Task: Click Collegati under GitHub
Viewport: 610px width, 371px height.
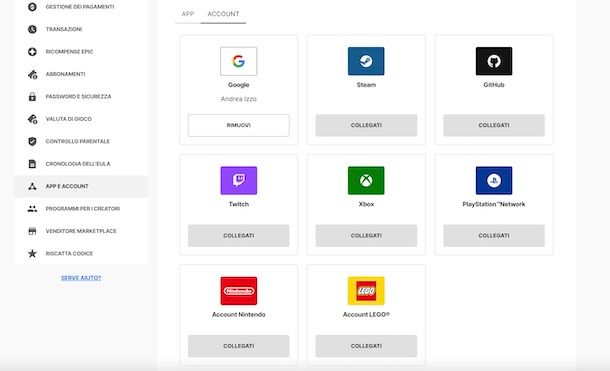Action: point(494,125)
